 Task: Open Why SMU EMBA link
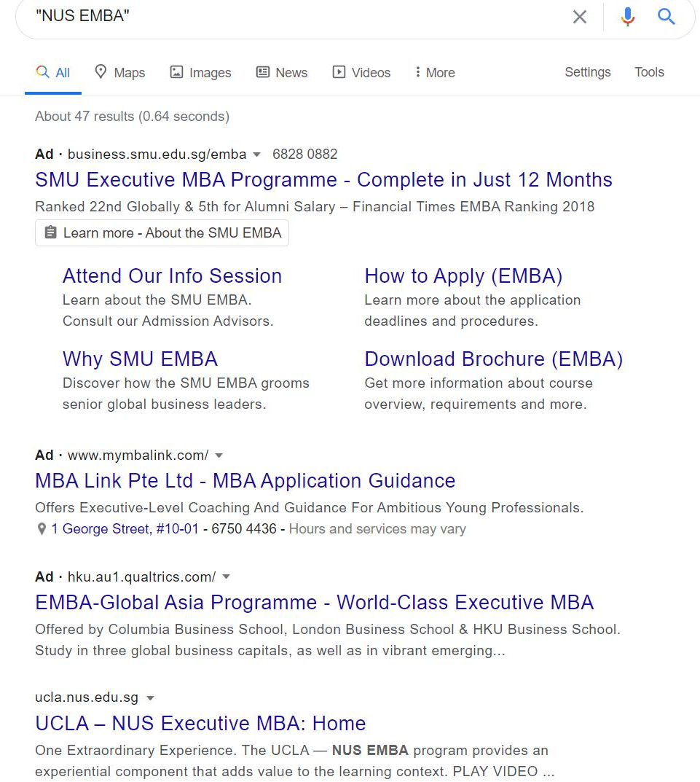pos(140,359)
